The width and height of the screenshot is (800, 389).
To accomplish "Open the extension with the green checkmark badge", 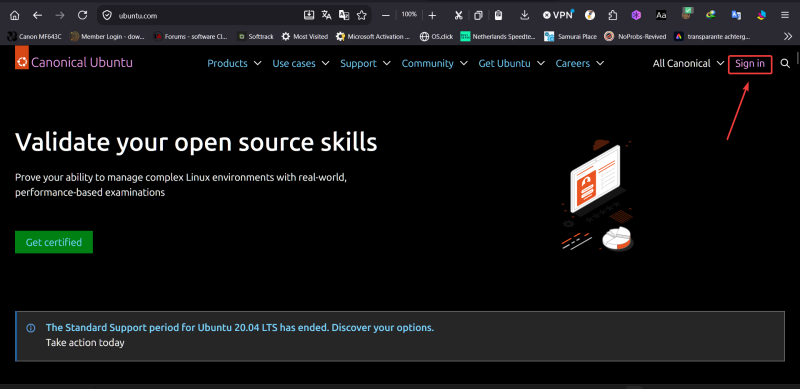I will tap(687, 14).
